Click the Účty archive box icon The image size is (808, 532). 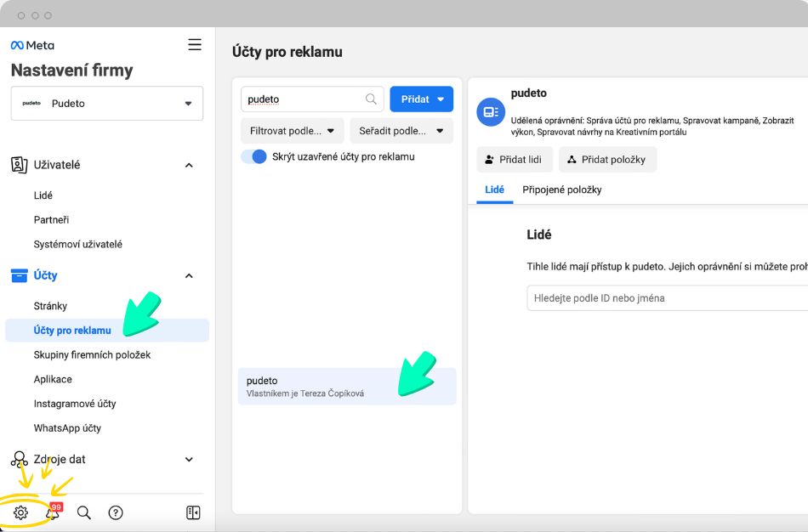point(19,275)
